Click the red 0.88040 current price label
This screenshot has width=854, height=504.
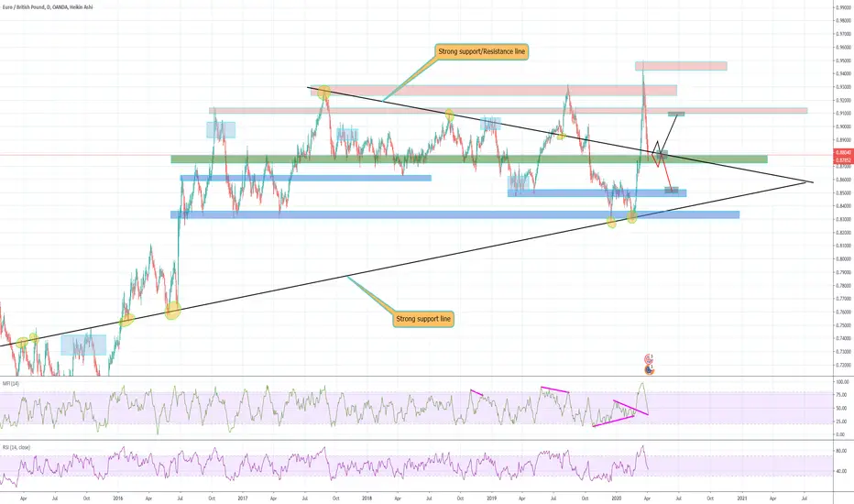[x=844, y=152]
